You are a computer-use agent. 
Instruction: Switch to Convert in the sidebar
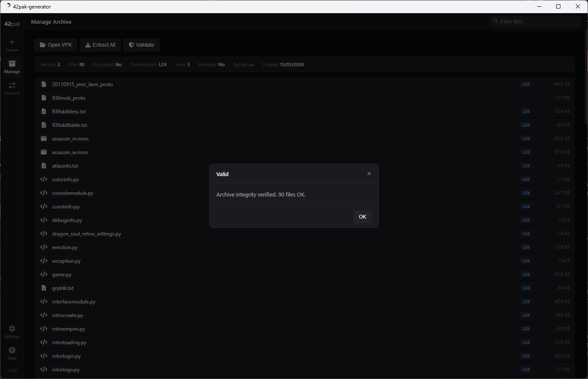pyautogui.click(x=12, y=88)
